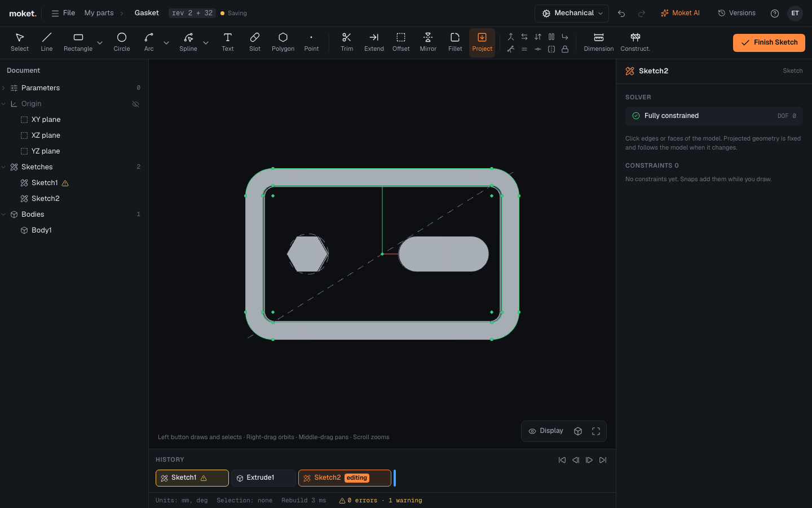The image size is (812, 508).
Task: Apply the lock/fix constraint icon
Action: pyautogui.click(x=565, y=49)
